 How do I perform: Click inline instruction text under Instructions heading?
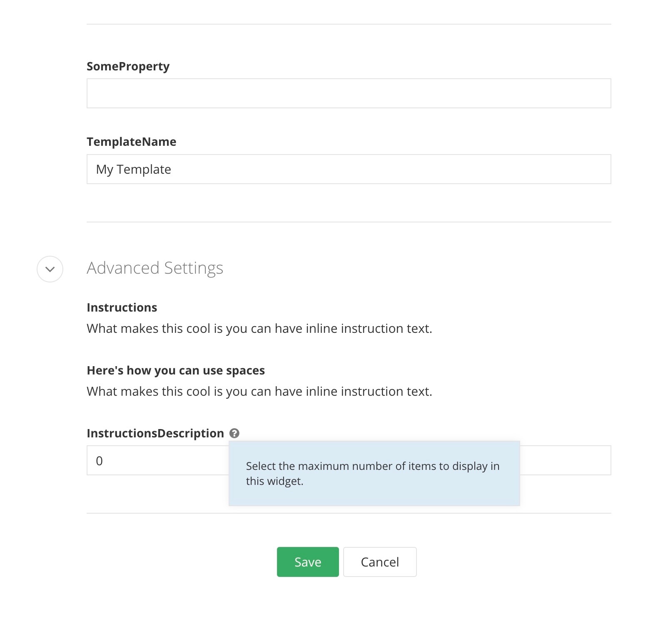[259, 329]
